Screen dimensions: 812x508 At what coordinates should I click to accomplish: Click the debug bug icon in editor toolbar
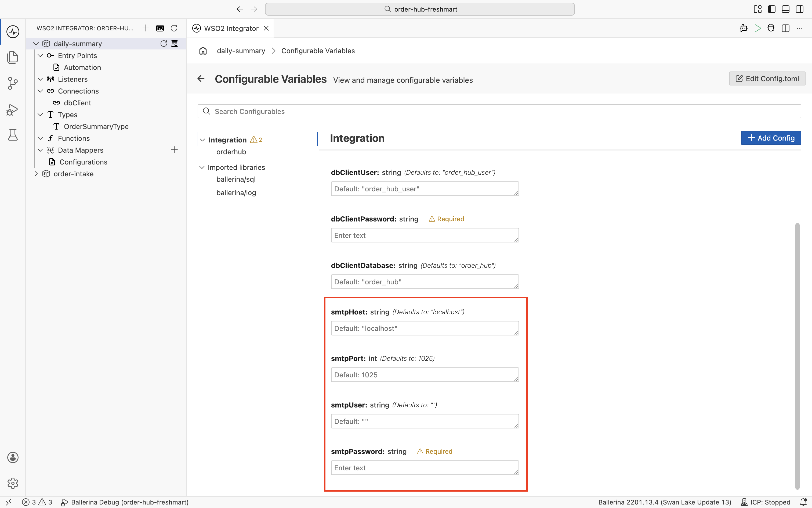[771, 28]
